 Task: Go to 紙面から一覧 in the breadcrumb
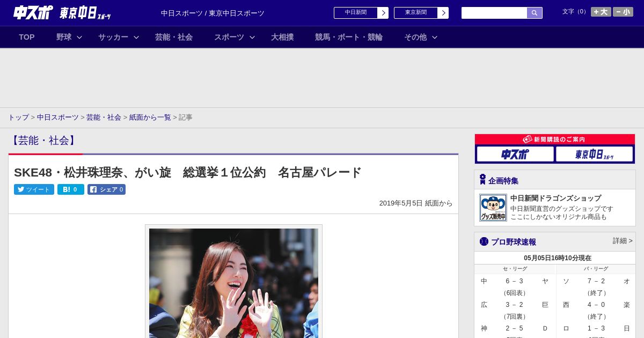150,117
